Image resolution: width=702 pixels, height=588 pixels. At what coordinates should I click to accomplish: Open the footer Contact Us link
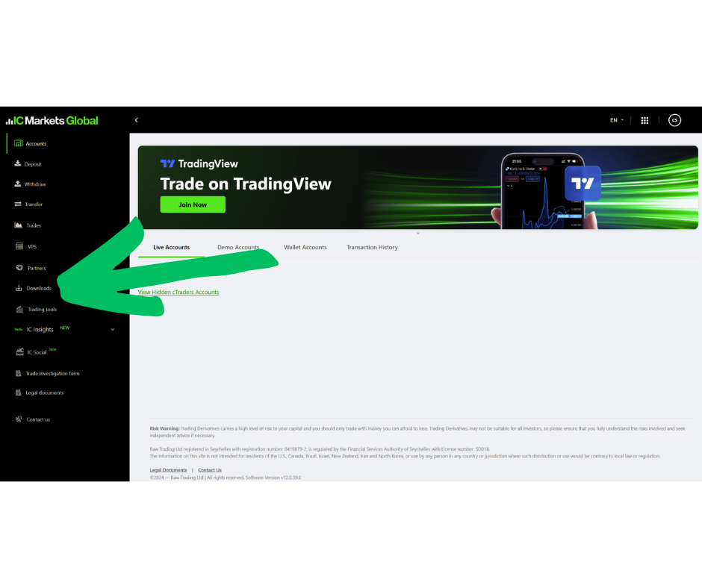210,470
